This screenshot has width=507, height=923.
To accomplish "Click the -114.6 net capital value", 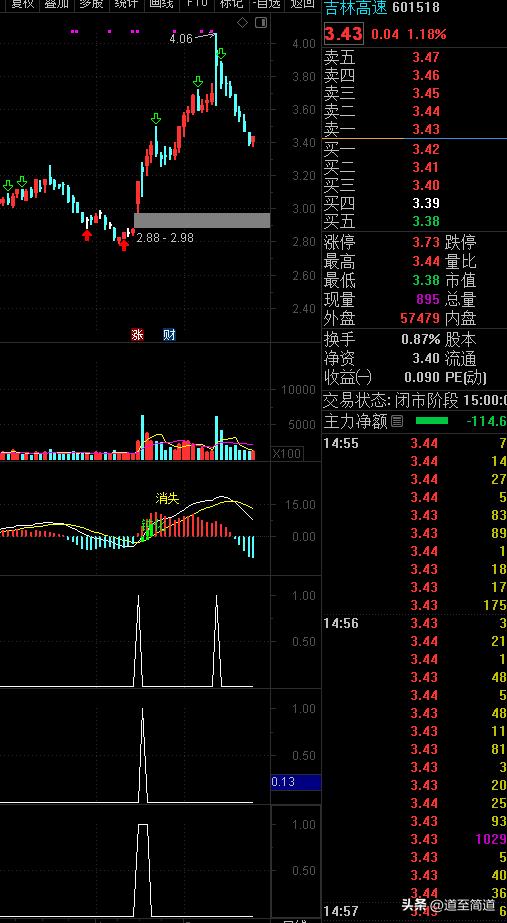I will pyautogui.click(x=486, y=421).
